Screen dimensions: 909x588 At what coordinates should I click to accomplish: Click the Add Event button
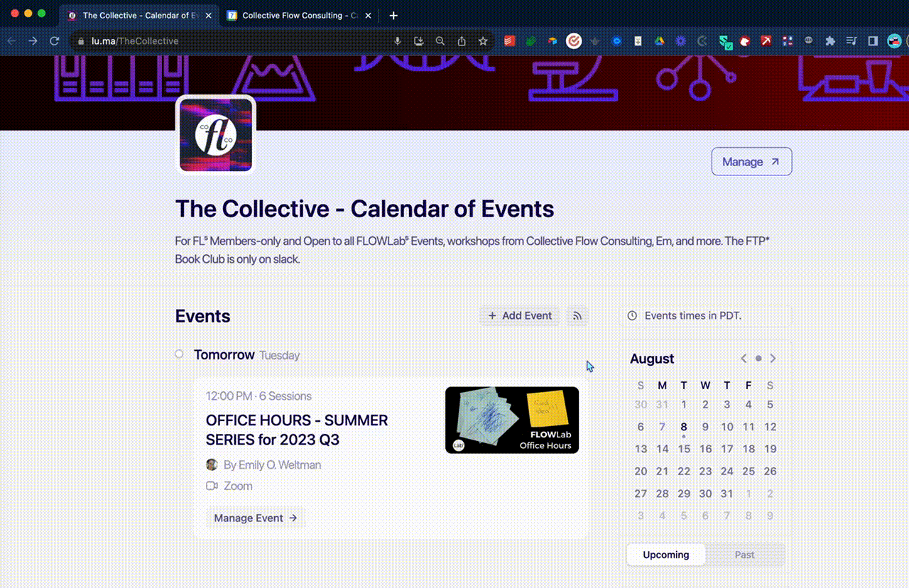520,316
